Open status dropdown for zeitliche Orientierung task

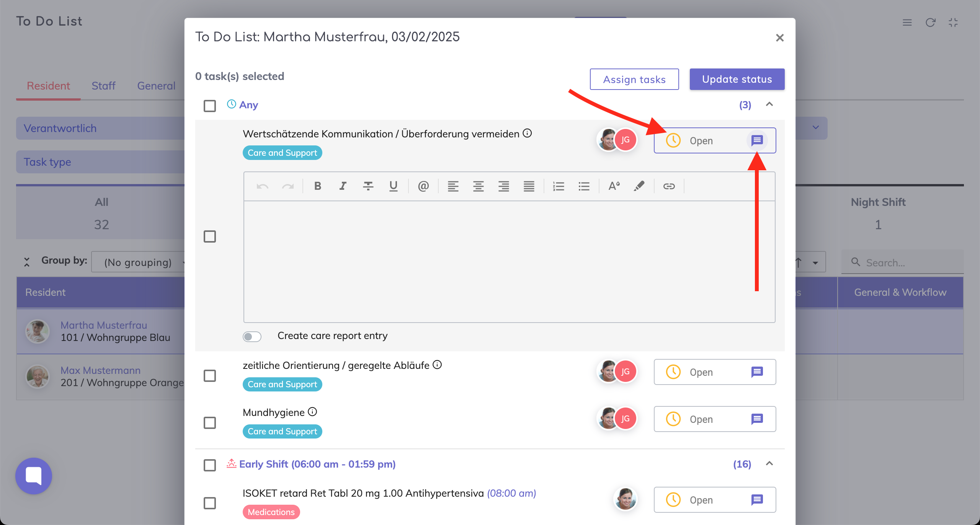(701, 372)
